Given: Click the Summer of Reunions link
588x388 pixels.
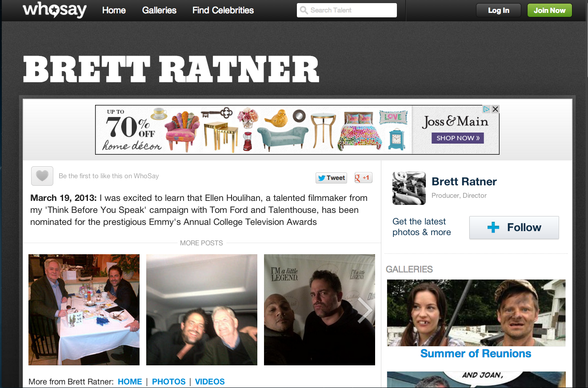Looking at the screenshot, I should click(x=476, y=354).
